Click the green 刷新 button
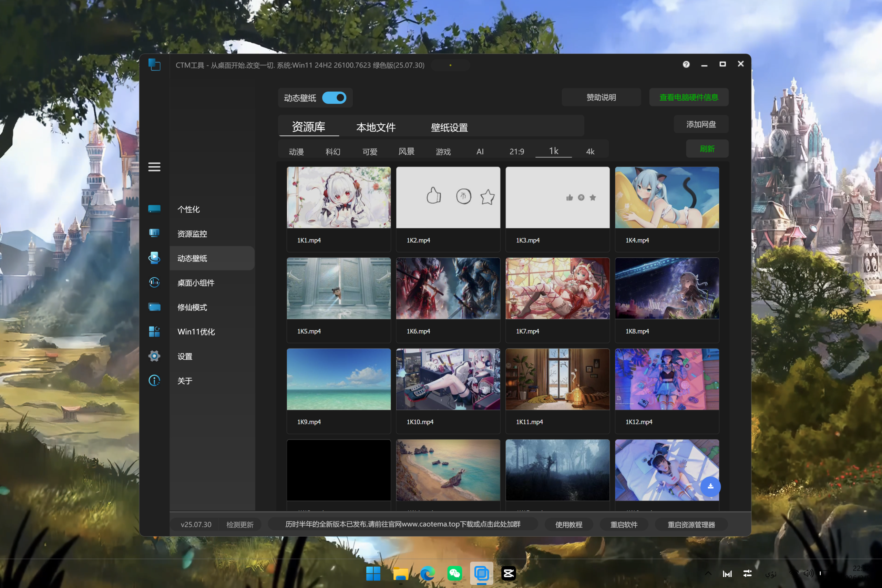Image resolution: width=882 pixels, height=588 pixels. 707,149
